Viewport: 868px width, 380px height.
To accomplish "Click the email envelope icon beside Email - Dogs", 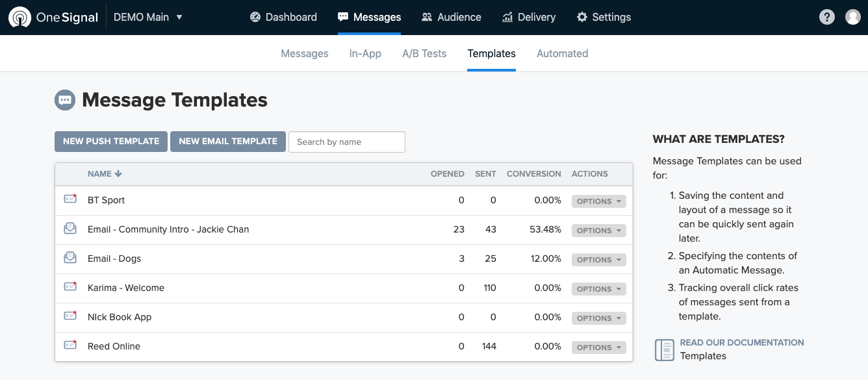I will [70, 258].
